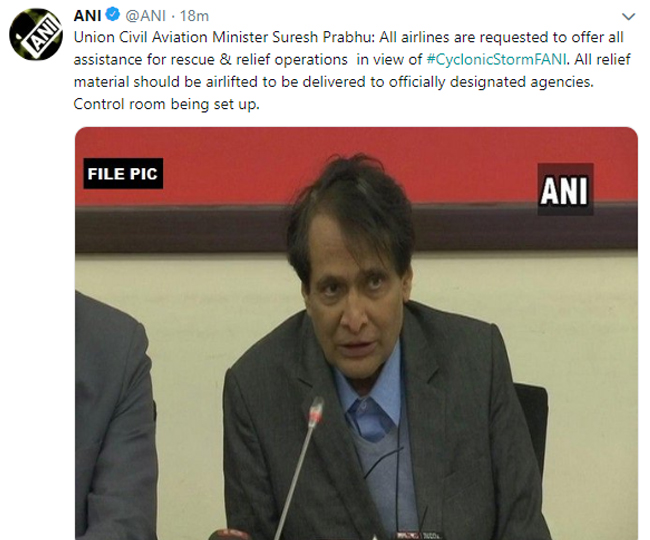
Task: Click the blue verified badge next to ANI
Action: (112, 15)
